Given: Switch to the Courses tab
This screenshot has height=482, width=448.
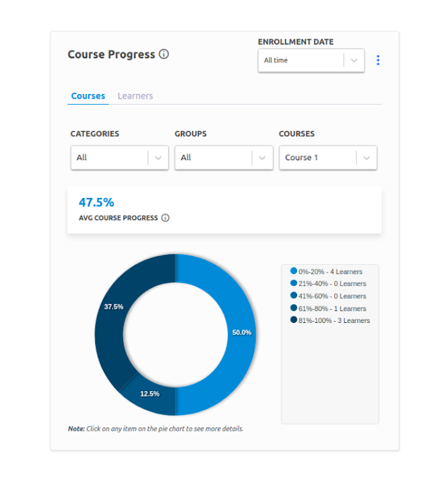Looking at the screenshot, I should 88,96.
